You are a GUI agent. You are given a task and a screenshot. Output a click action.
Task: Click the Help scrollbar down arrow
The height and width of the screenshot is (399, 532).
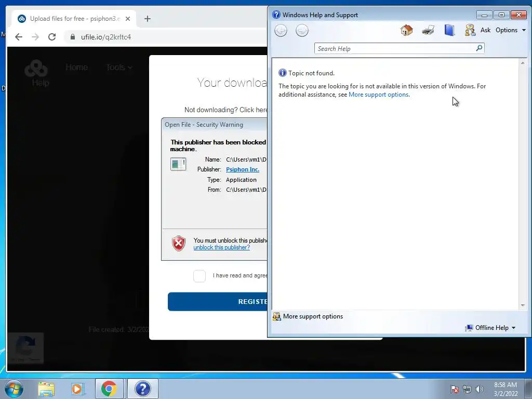(x=523, y=305)
